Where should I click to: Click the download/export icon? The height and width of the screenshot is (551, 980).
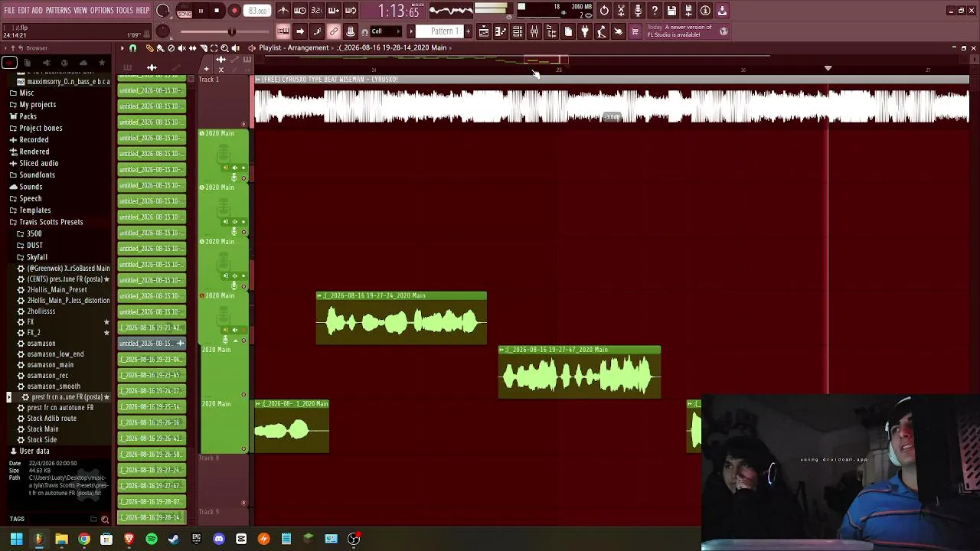click(x=722, y=11)
